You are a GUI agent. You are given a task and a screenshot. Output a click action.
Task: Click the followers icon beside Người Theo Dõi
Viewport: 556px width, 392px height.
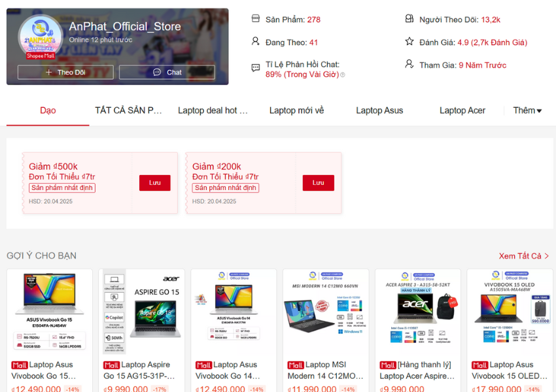(409, 18)
